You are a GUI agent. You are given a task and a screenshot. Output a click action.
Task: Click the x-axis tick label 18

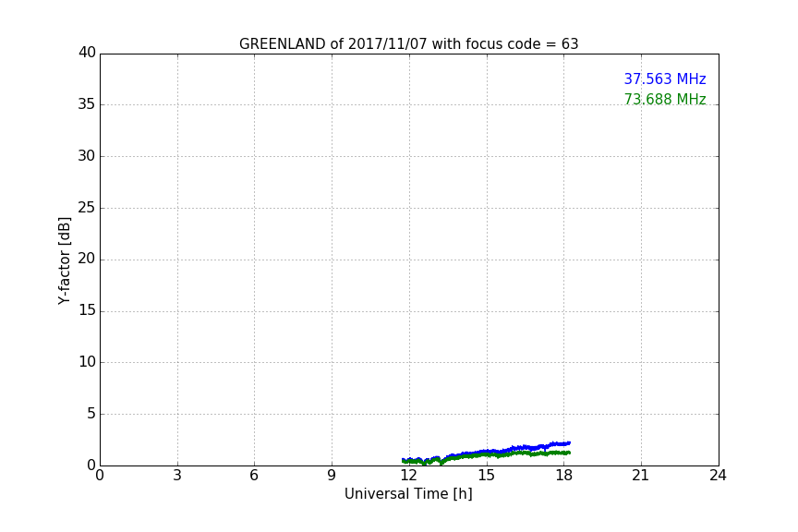pyautogui.click(x=563, y=476)
